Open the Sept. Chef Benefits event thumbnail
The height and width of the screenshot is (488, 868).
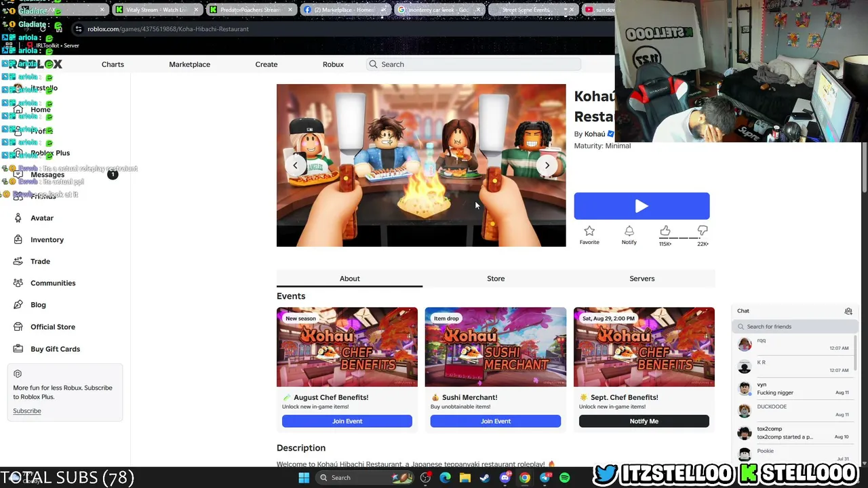[644, 347]
